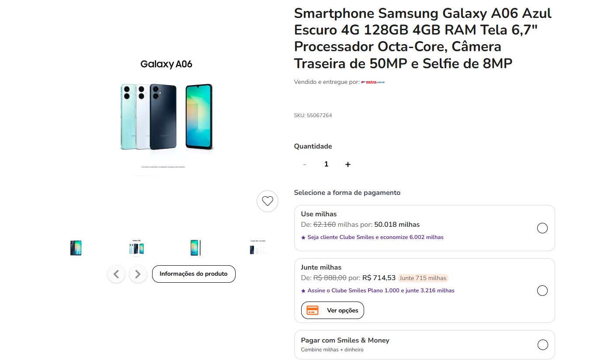
Task: Decrease quantity with minus button
Action: (305, 164)
